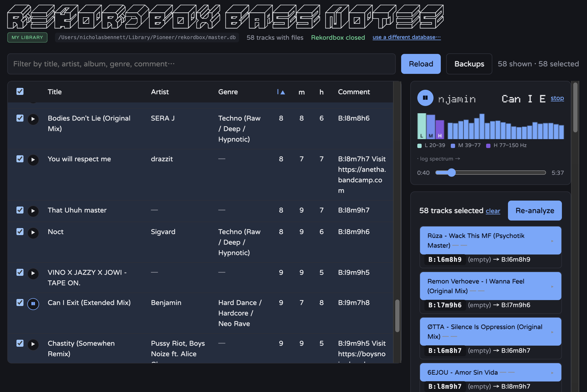Uncheck the Can I Exit row checkbox
The image size is (587, 392).
(x=20, y=302)
